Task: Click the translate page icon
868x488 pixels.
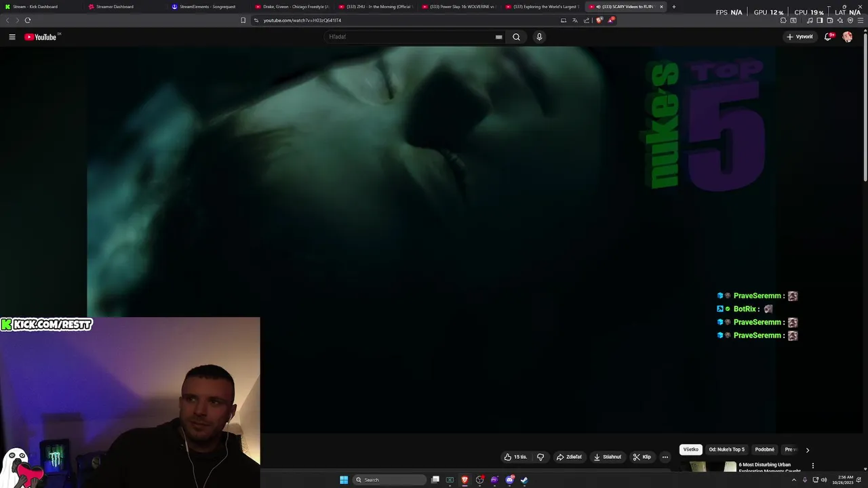Action: click(x=575, y=20)
